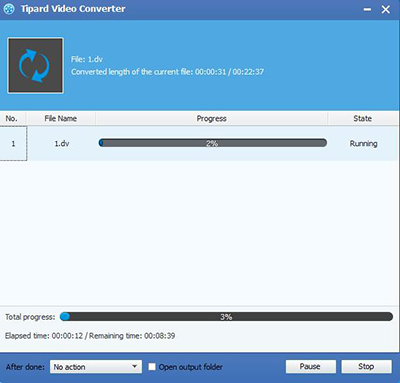Close the Tipard Video Converter window
400x383 pixels.
[386, 10]
